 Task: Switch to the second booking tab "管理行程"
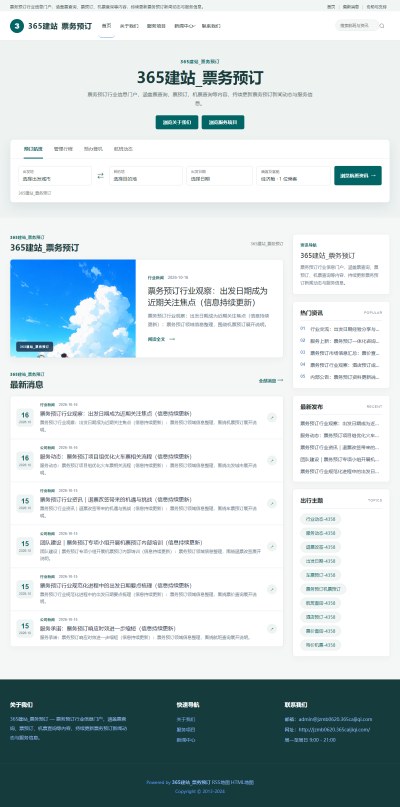click(63, 149)
